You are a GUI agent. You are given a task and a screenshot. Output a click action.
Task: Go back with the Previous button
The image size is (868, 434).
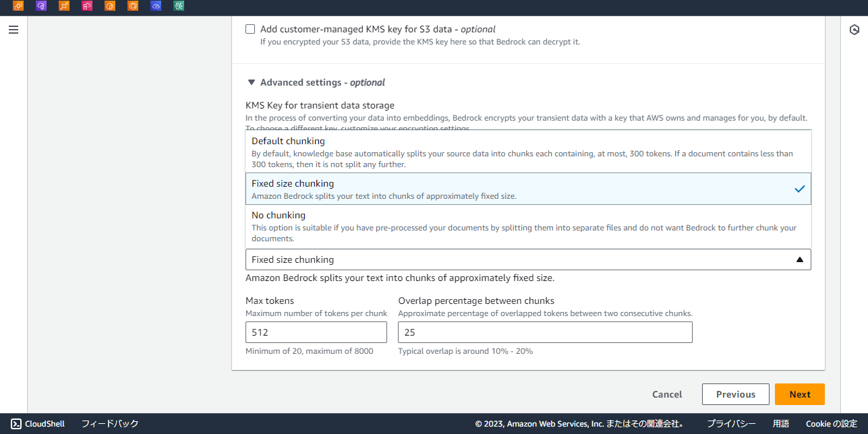pos(736,394)
